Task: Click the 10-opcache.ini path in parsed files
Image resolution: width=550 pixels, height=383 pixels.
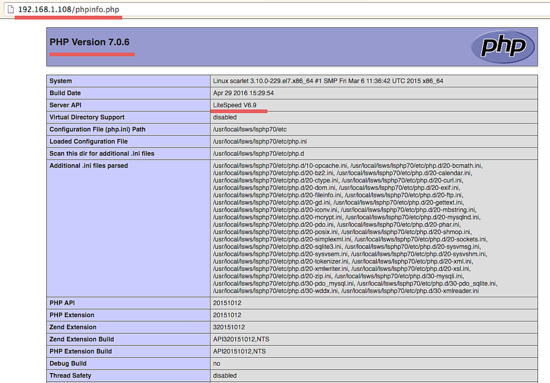Action: (x=281, y=166)
